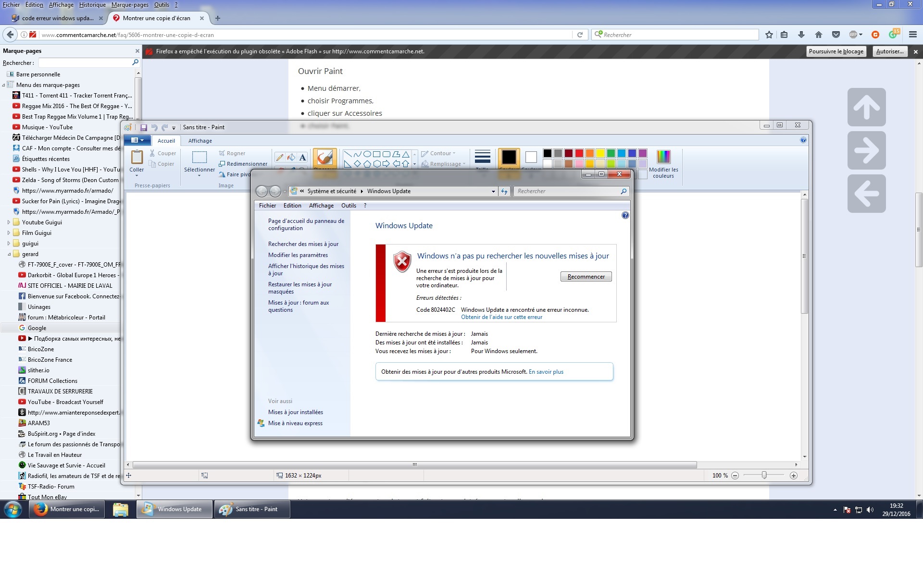Image resolution: width=923 pixels, height=588 pixels.
Task: Select the oval shape in Paint shapes gallery
Action: pyautogui.click(x=367, y=154)
